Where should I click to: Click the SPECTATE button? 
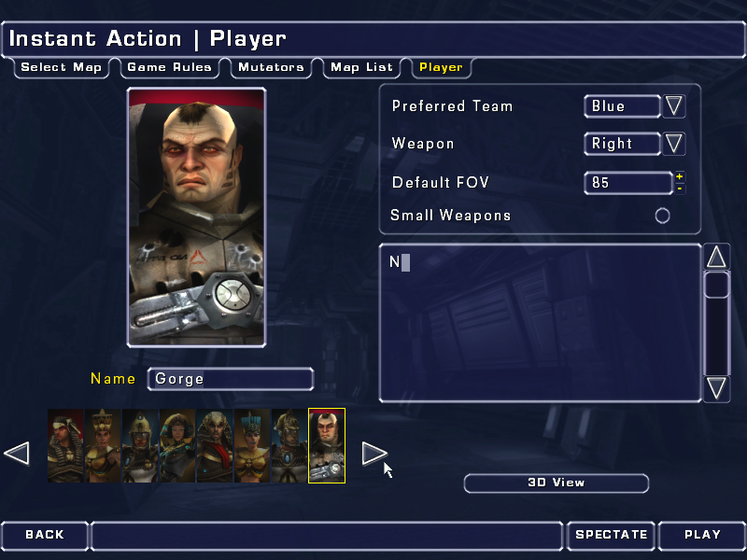click(612, 535)
